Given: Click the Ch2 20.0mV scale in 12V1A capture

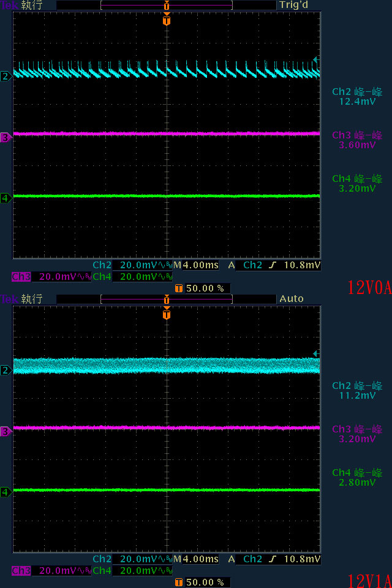Looking at the screenshot, I should tap(132, 559).
